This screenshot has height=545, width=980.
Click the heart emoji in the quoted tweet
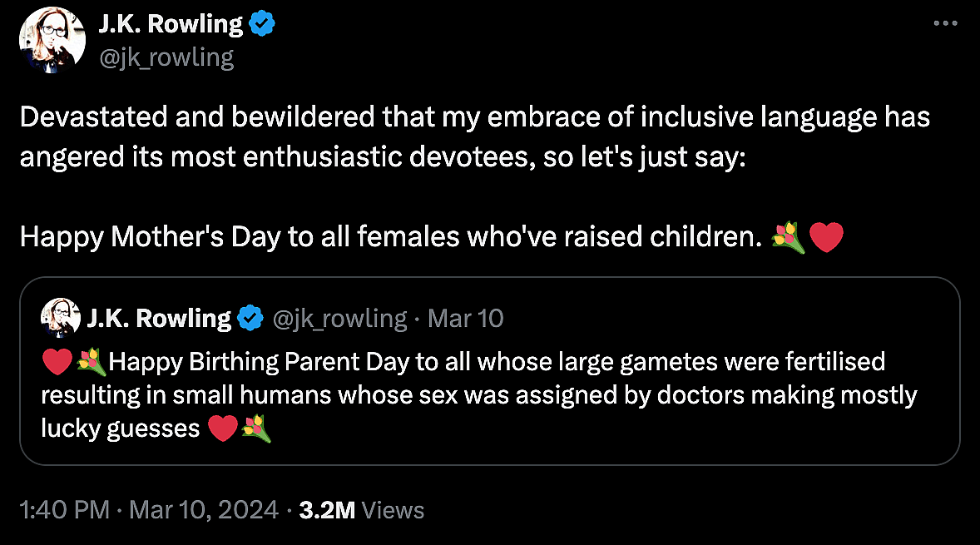(57, 361)
